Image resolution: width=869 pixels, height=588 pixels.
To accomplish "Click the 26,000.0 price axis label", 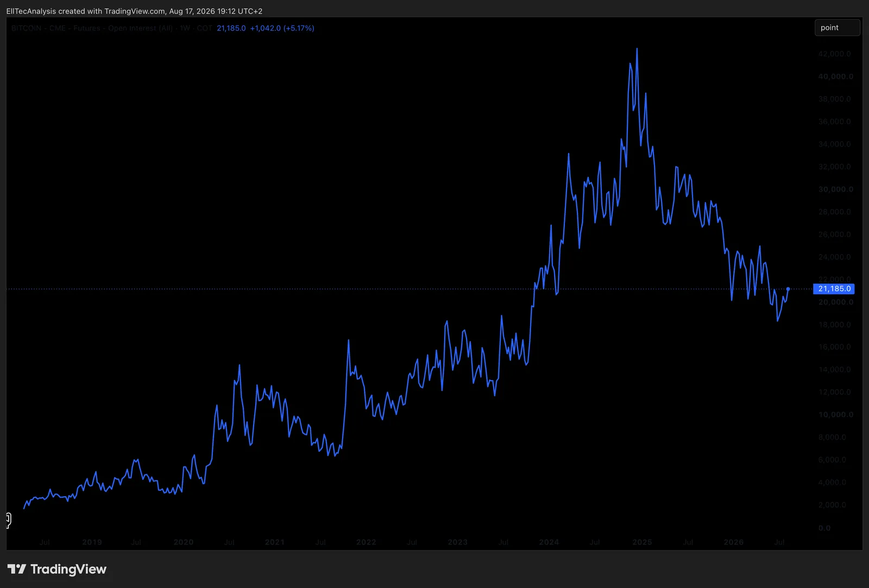I will [835, 235].
